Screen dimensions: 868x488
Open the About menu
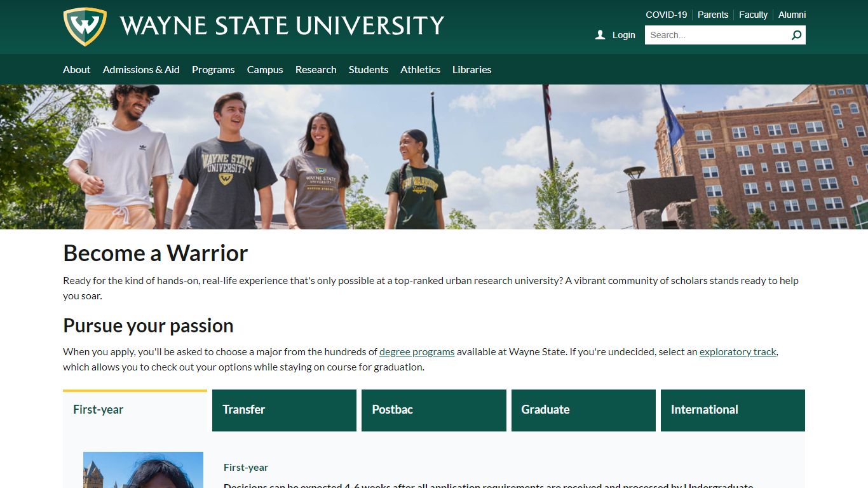point(76,69)
